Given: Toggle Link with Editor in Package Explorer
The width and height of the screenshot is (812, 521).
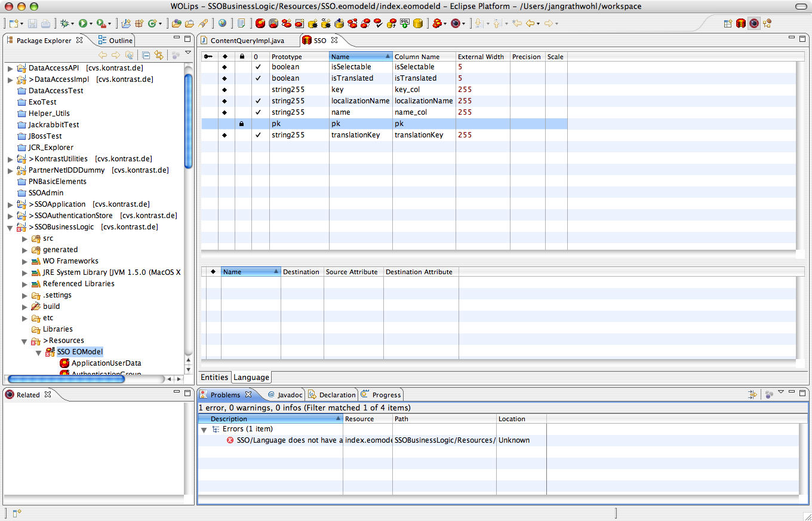Looking at the screenshot, I should pyautogui.click(x=159, y=55).
